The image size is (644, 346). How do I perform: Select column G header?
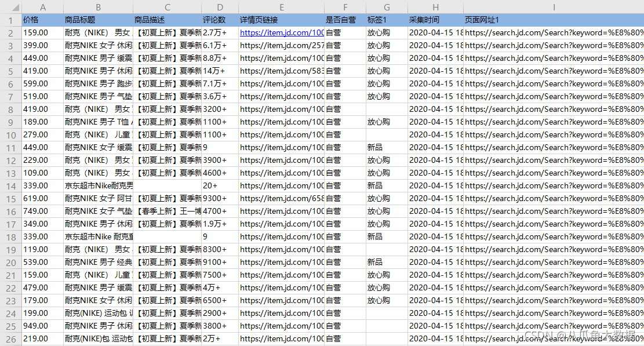click(387, 7)
